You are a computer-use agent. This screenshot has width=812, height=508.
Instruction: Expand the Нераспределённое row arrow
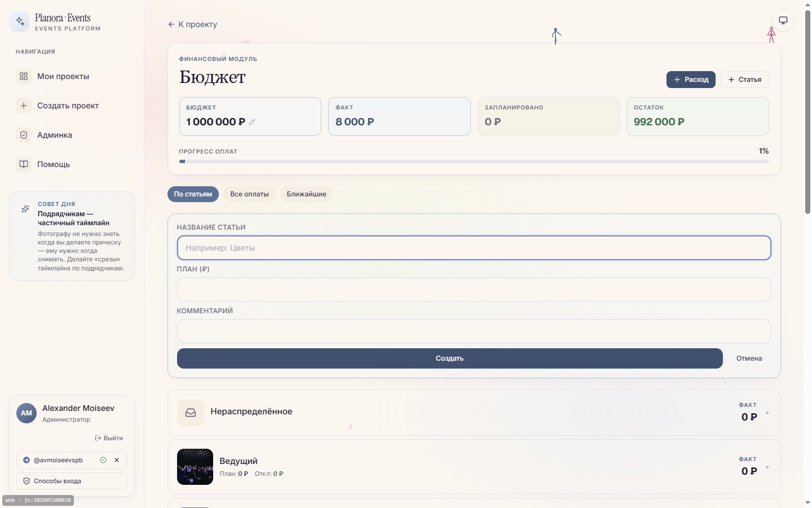pyautogui.click(x=767, y=413)
